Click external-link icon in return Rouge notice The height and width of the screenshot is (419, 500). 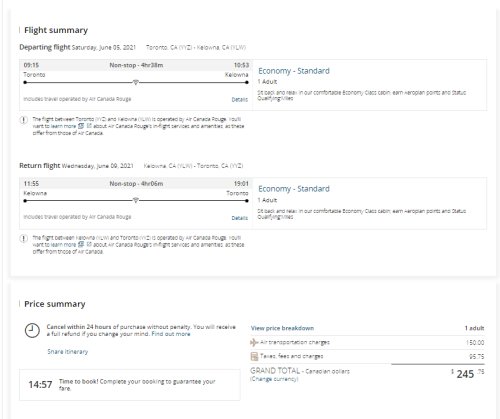click(x=89, y=245)
